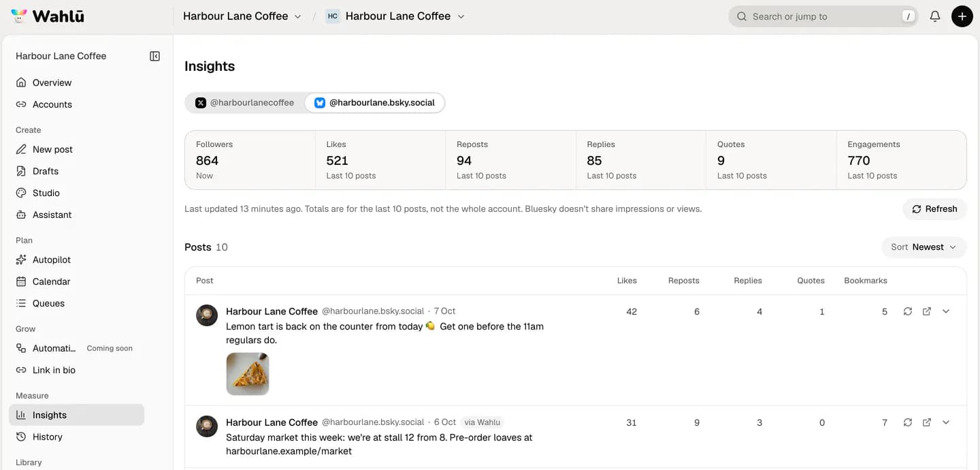Open Calendar in sidebar
Viewport: 980px width, 470px height.
[x=76, y=281]
